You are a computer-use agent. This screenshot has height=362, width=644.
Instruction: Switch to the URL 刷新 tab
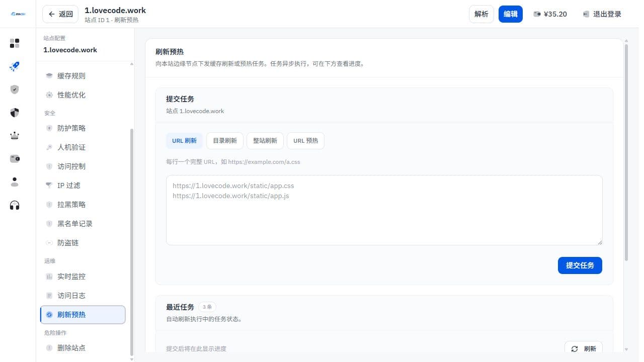click(x=184, y=141)
